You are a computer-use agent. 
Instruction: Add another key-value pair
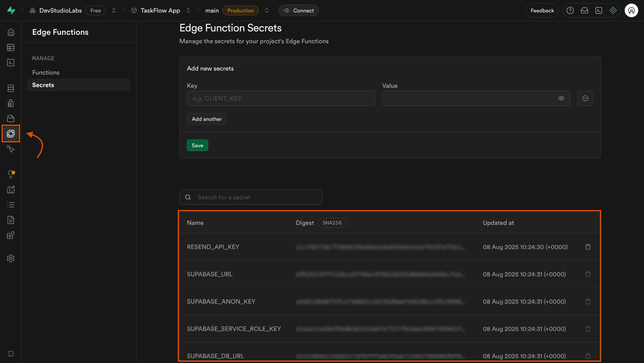[206, 119]
